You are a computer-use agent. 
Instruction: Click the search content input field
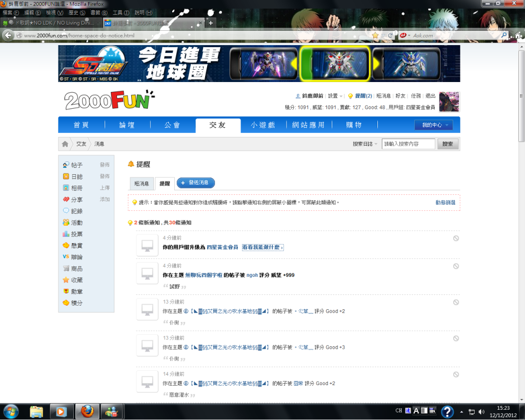coord(408,144)
